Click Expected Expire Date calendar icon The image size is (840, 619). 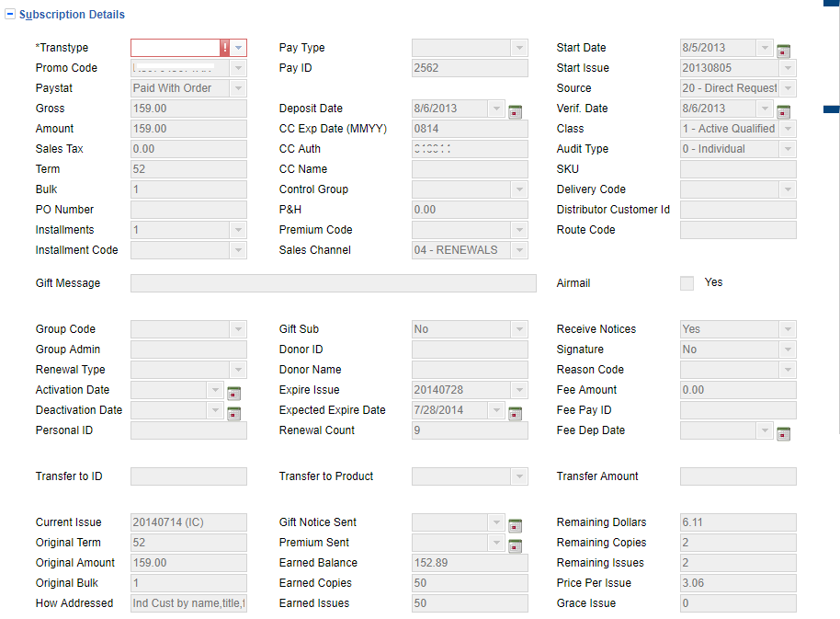tap(516, 413)
